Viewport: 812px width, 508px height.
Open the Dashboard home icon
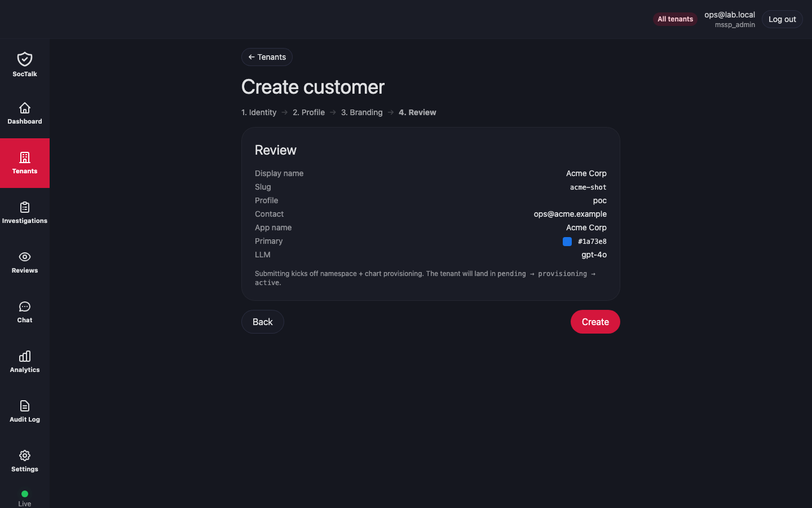(25, 108)
